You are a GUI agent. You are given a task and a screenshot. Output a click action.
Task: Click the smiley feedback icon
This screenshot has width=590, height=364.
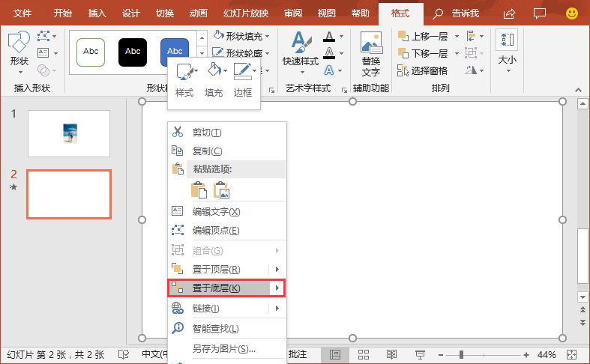point(572,14)
